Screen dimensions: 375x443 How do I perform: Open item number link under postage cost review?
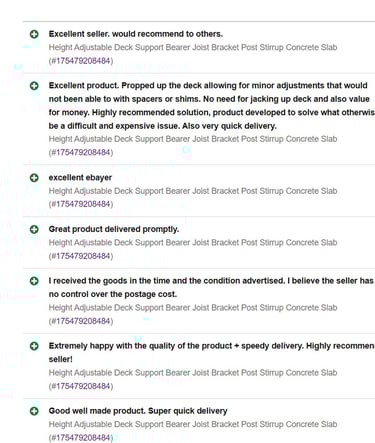pos(81,321)
